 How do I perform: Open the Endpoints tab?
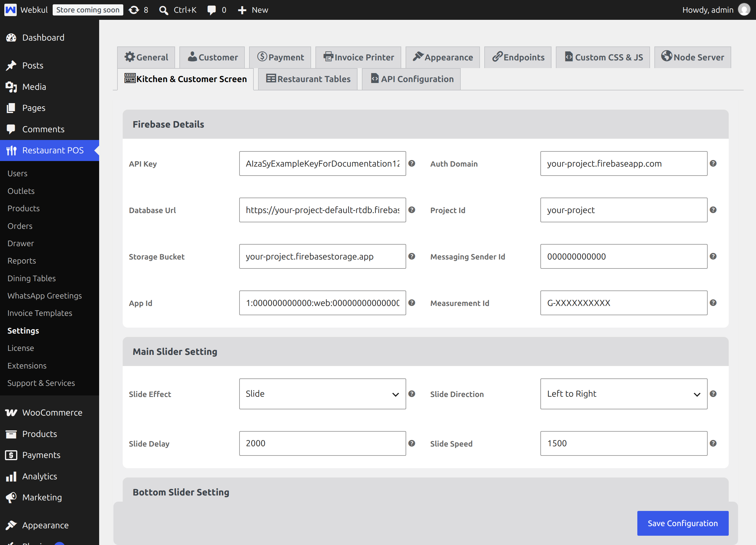[518, 57]
